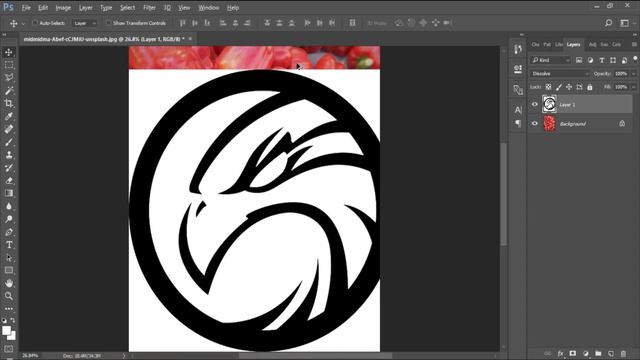Image resolution: width=640 pixels, height=360 pixels.
Task: Select the Crop tool
Action: [9, 103]
